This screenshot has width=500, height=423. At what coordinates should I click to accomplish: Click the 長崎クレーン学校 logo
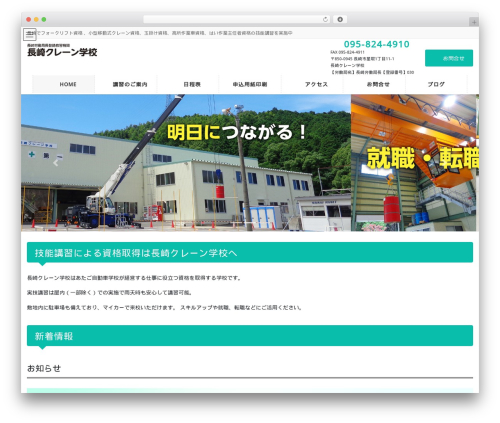(62, 50)
